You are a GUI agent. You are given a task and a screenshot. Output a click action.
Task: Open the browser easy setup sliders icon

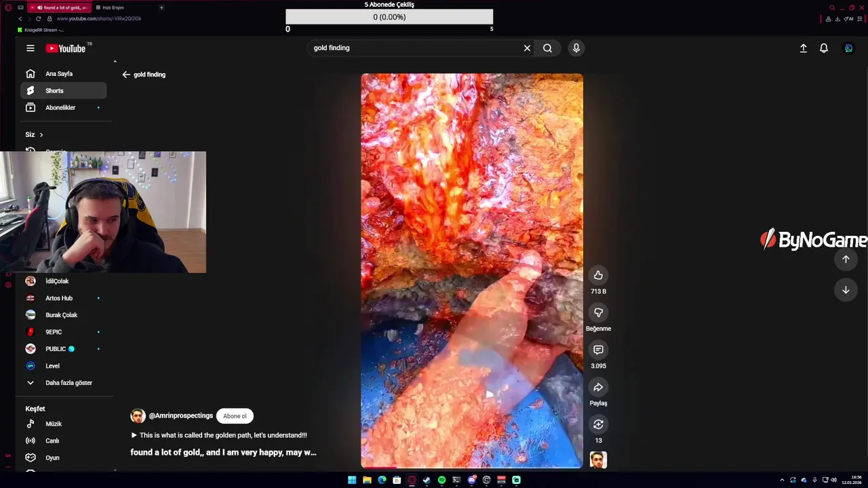[859, 18]
